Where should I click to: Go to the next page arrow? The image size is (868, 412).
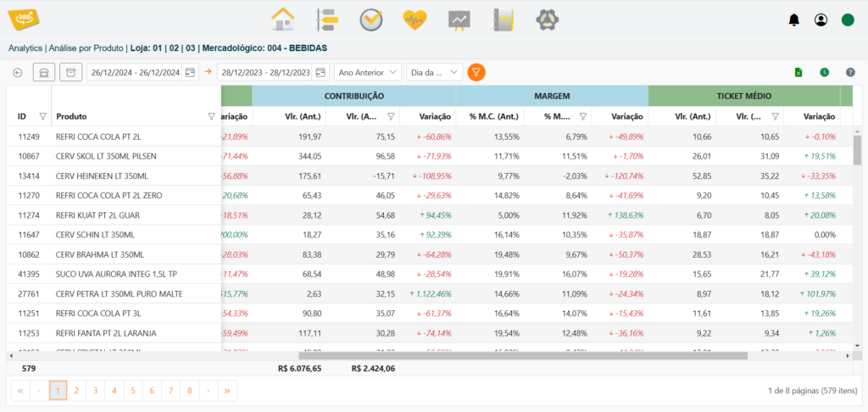(209, 391)
